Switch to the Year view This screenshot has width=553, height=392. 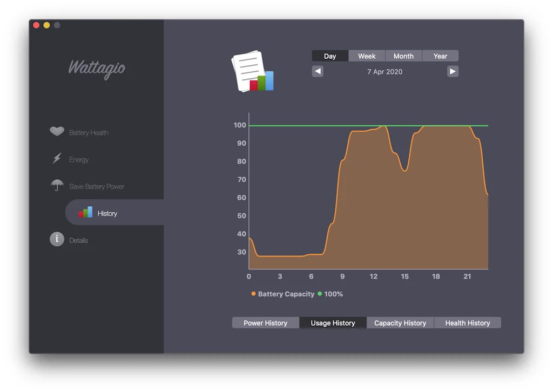(x=440, y=55)
